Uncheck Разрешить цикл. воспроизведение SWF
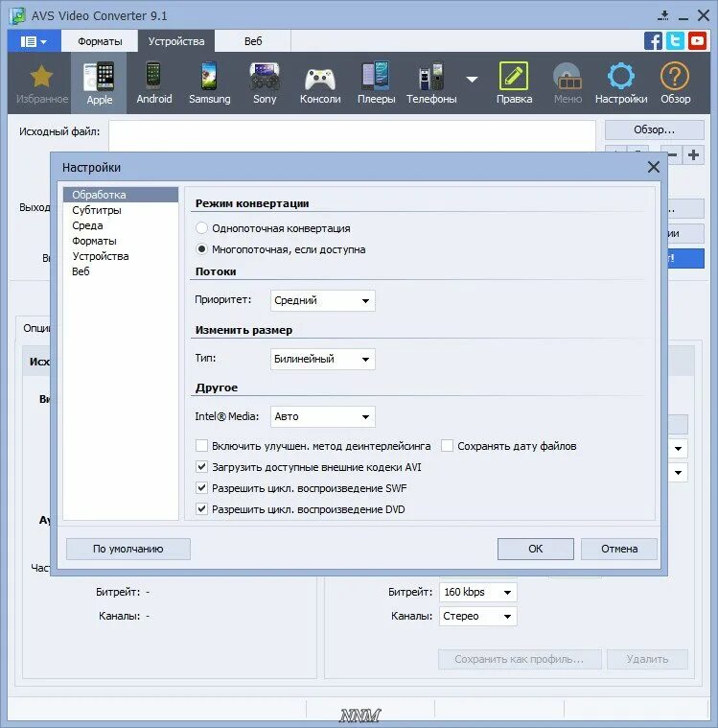 (x=201, y=488)
